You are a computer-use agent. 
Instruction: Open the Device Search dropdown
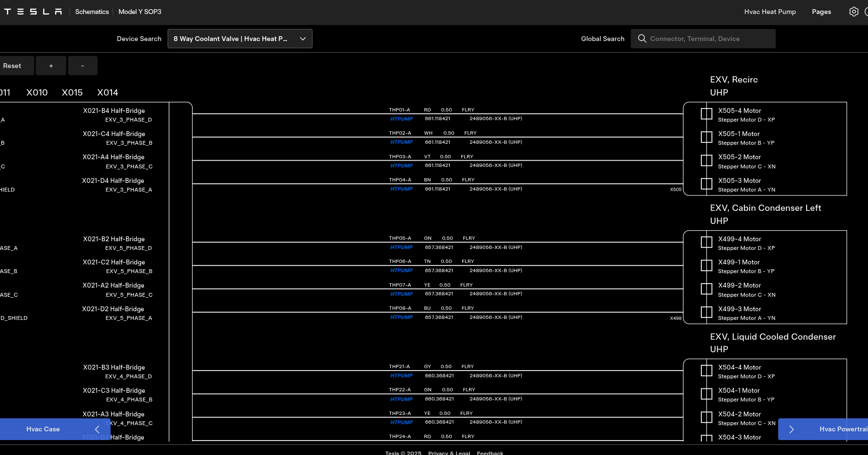pyautogui.click(x=240, y=39)
